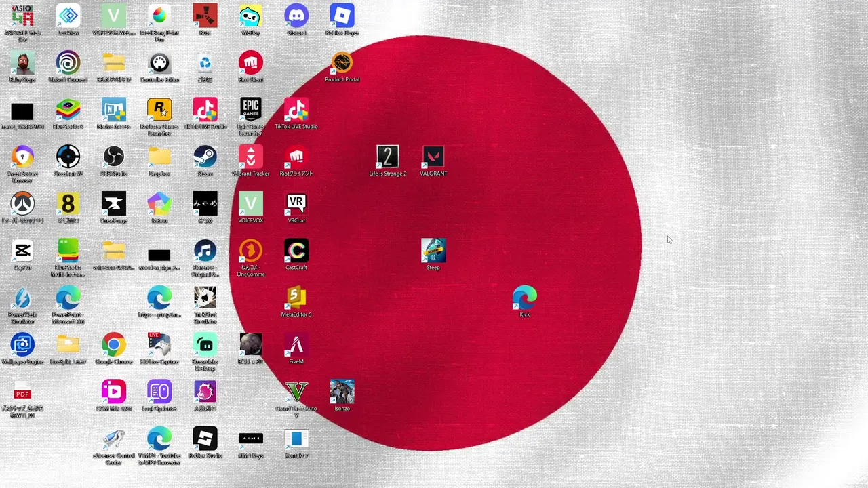Open the WePlay desktop shortcut

[x=251, y=16]
